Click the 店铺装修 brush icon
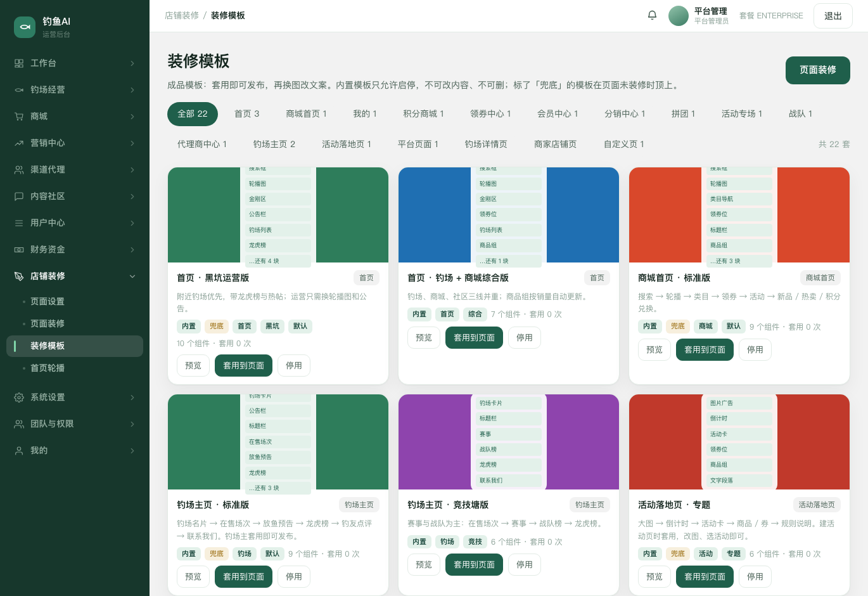The image size is (868, 596). (x=19, y=276)
